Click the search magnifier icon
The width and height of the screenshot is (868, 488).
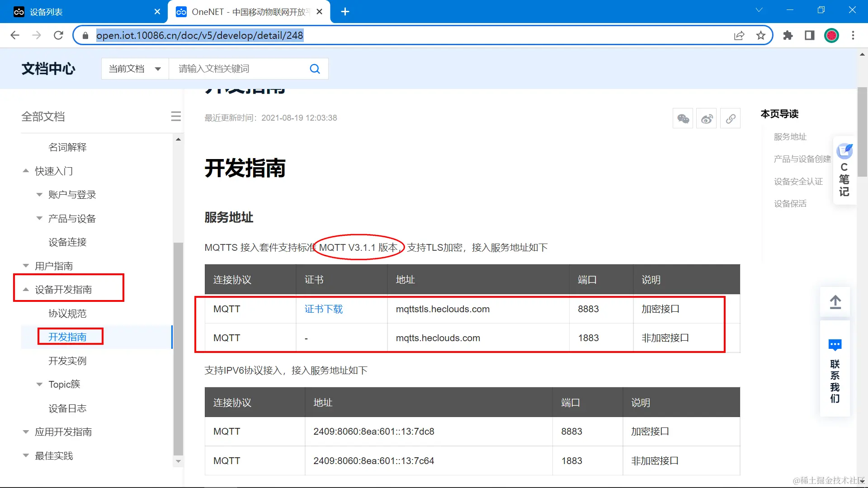[x=315, y=69]
